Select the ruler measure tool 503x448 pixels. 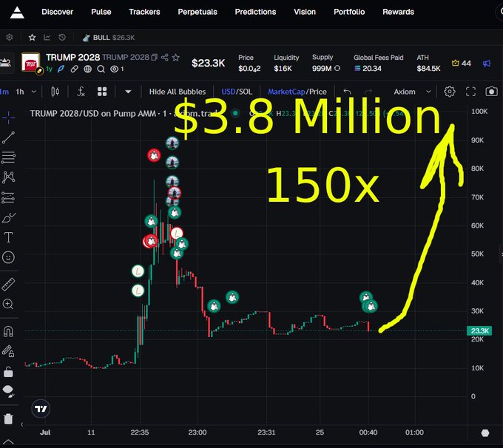[8, 284]
